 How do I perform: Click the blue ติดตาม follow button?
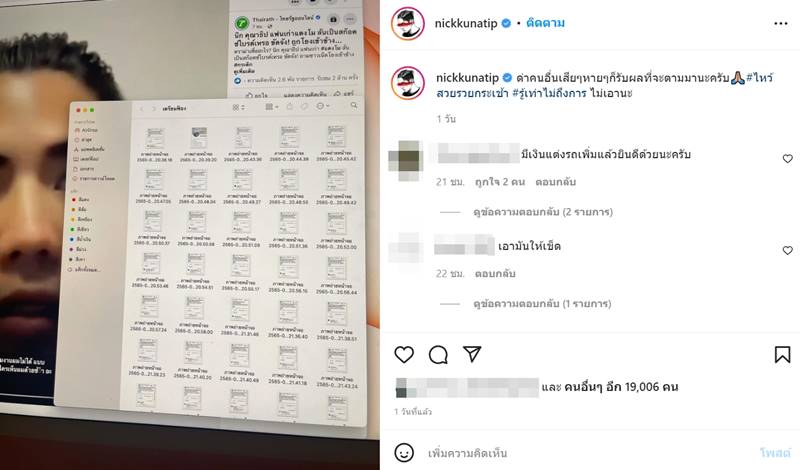[545, 23]
